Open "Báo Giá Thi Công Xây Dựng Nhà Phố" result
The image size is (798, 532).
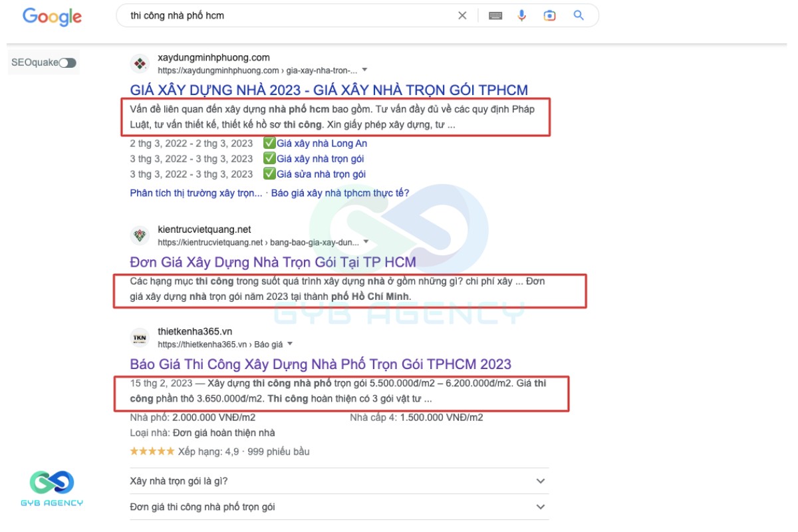(x=321, y=364)
